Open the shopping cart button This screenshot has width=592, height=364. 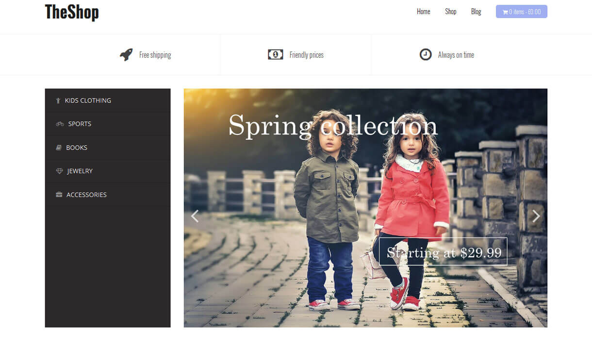click(x=521, y=12)
